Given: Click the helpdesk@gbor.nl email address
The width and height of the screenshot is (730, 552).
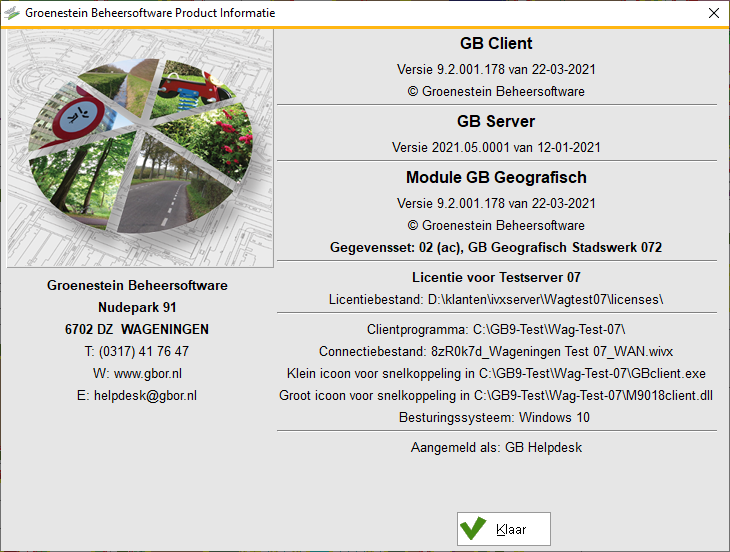Looking at the screenshot, I should point(145,396).
